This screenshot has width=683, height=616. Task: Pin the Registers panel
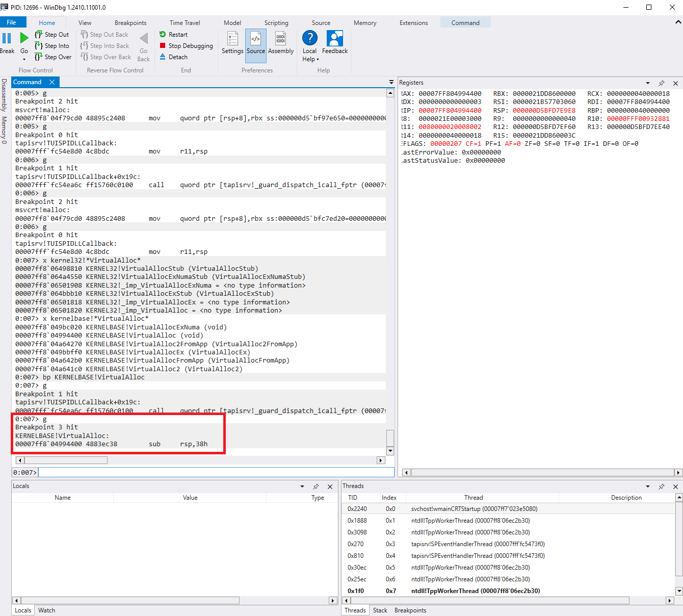tap(661, 83)
